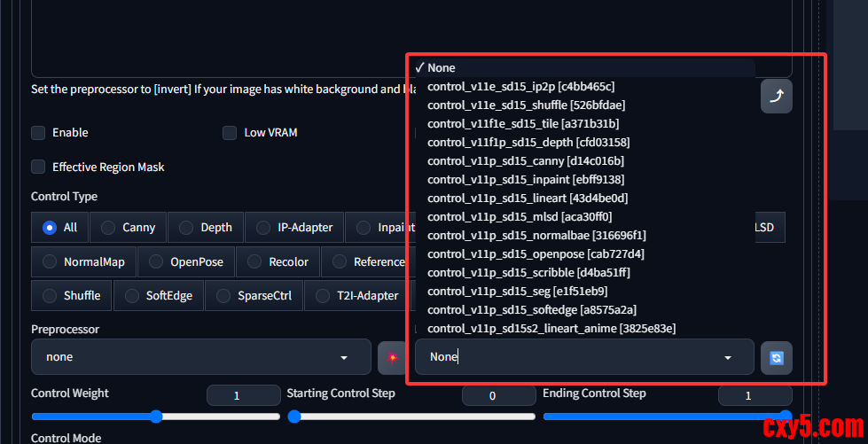This screenshot has height=444, width=868.
Task: Choose control_v11p_sd15_openpose model
Action: [x=536, y=254]
